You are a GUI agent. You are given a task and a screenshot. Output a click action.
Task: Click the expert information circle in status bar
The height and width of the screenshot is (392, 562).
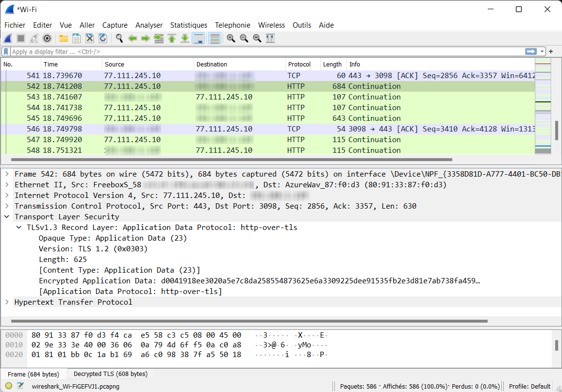pyautogui.click(x=9, y=386)
